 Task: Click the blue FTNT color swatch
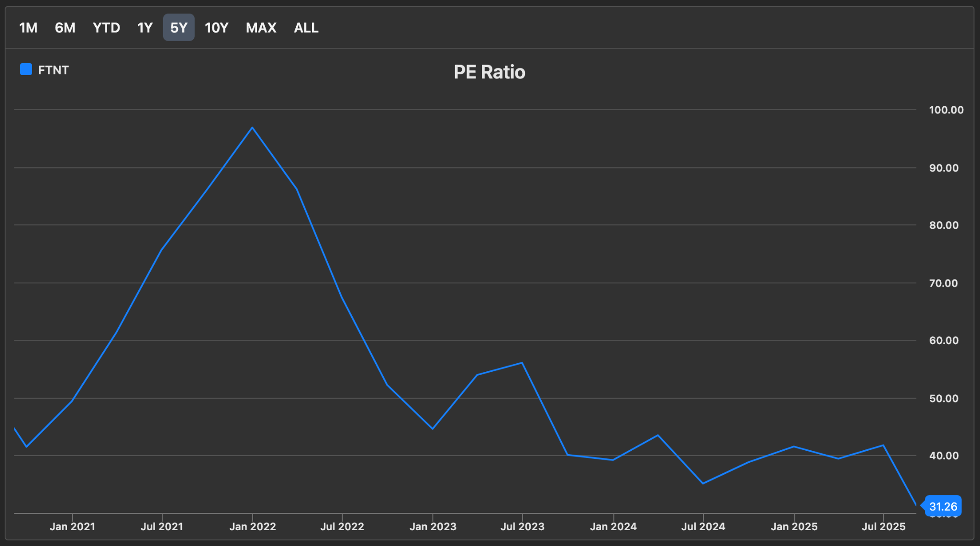point(26,70)
